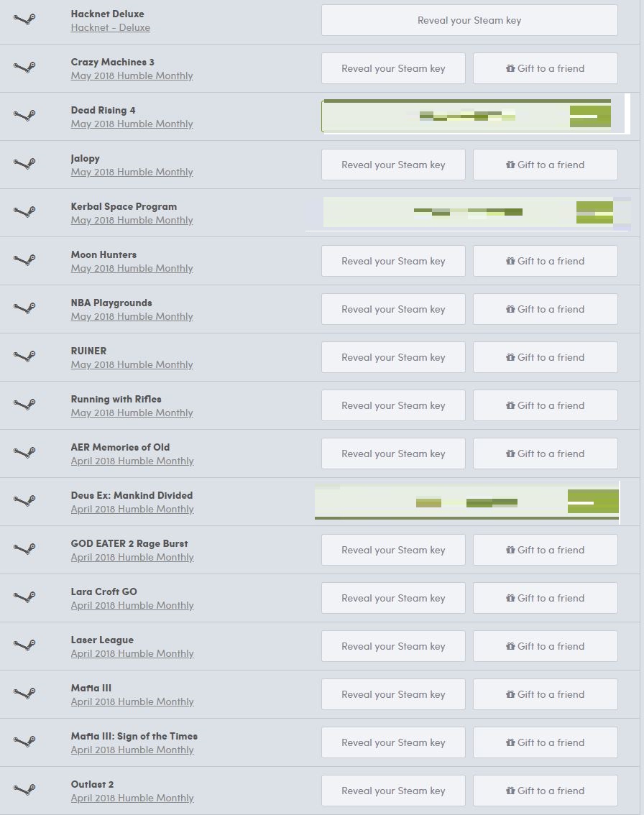Reveal Steam key for Running with Rifles
Screen dimensions: 644x815
393,405
